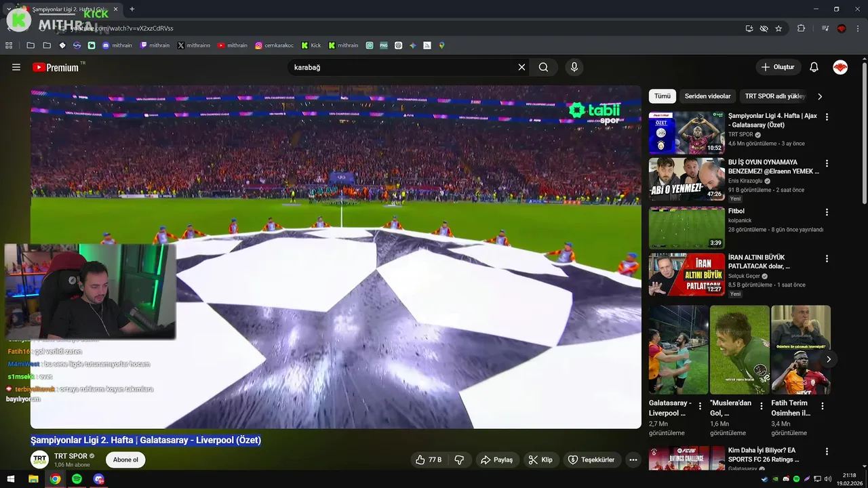Open the Windows Start menu
Screen dimensions: 868x488
pyautogui.click(x=12, y=479)
